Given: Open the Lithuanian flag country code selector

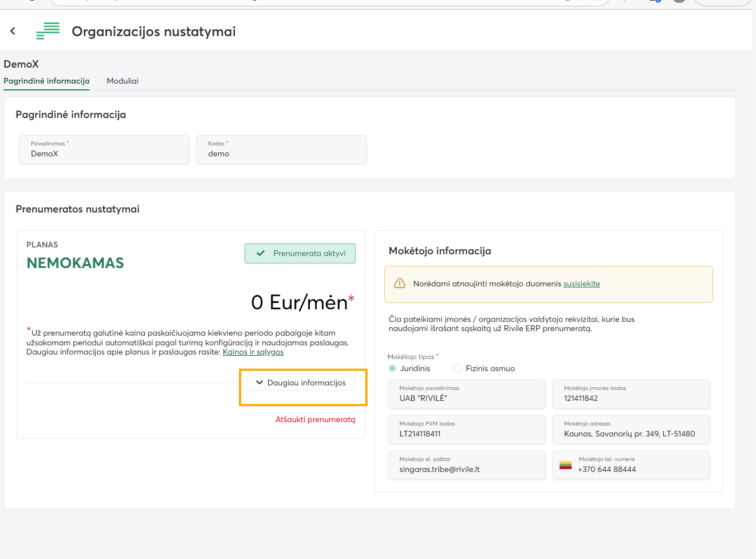Looking at the screenshot, I should pos(565,465).
